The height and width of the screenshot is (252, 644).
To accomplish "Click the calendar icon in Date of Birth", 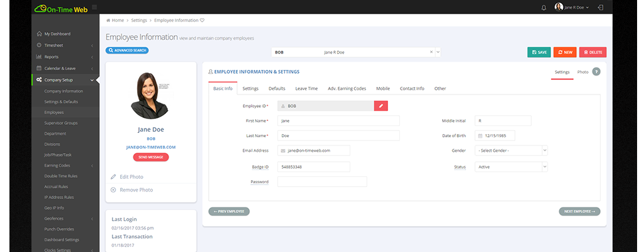I will (480, 135).
